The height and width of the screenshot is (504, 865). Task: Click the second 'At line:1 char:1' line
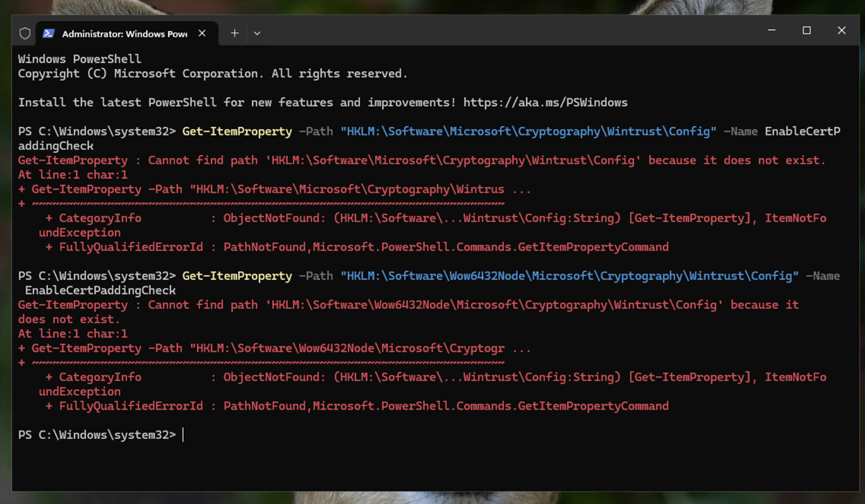point(73,334)
